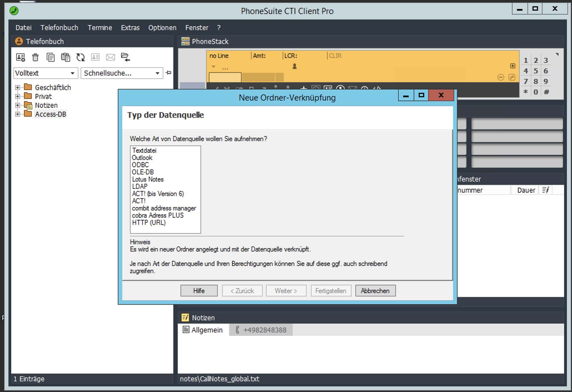
Task: Expand the Access-DB folder tree node
Action: coord(17,114)
